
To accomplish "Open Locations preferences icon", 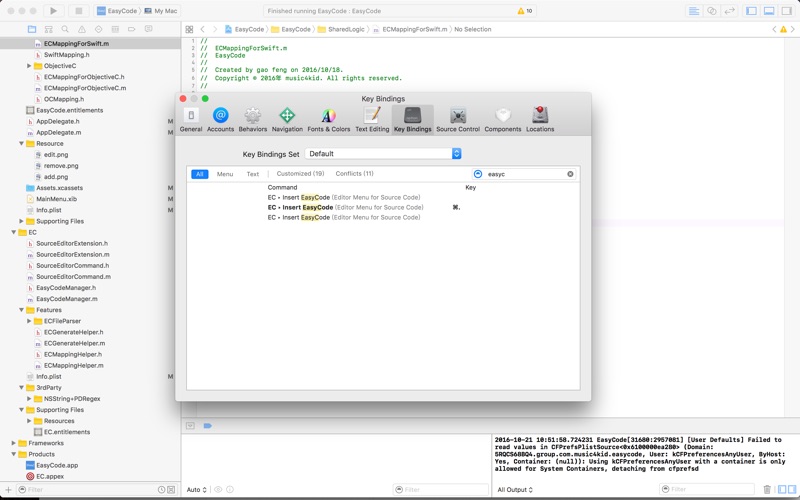I will [x=540, y=119].
